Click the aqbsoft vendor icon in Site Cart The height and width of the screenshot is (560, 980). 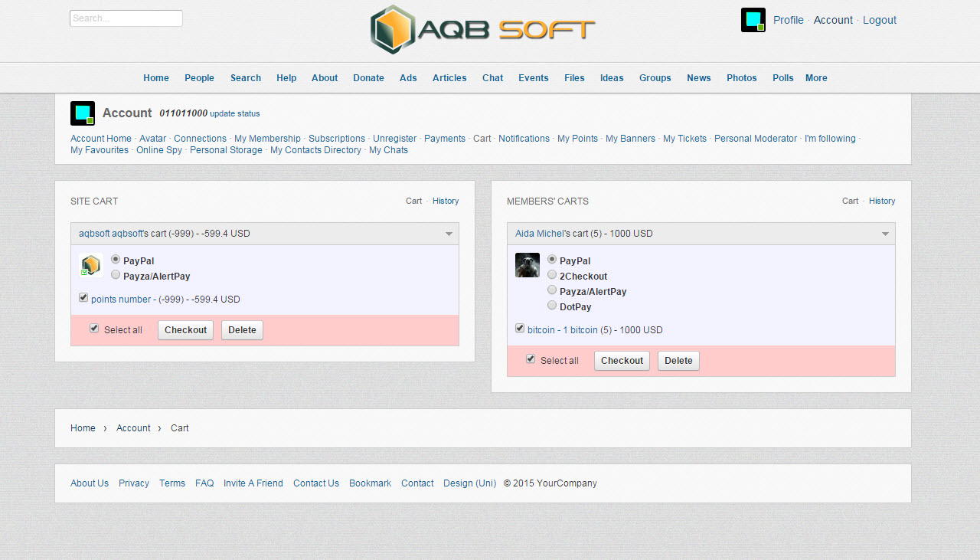[x=91, y=265]
